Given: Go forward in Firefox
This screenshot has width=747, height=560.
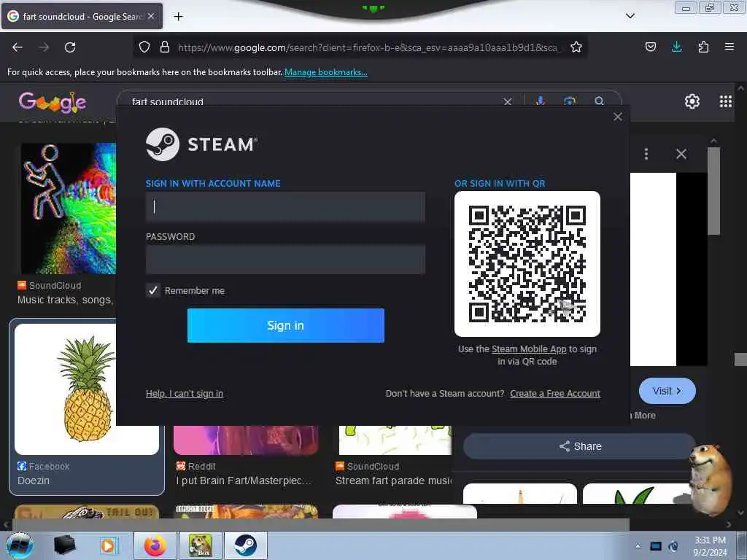Looking at the screenshot, I should pos(44,47).
